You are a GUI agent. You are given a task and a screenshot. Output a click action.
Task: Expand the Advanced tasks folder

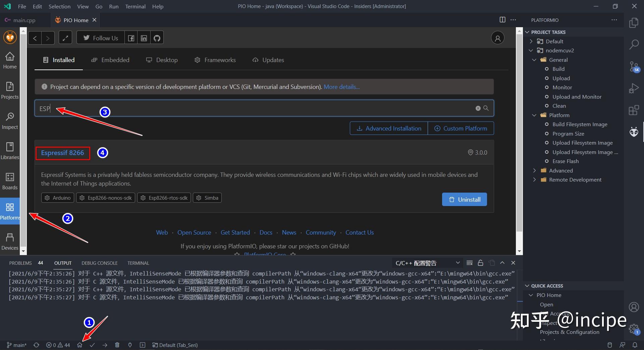pyautogui.click(x=534, y=170)
